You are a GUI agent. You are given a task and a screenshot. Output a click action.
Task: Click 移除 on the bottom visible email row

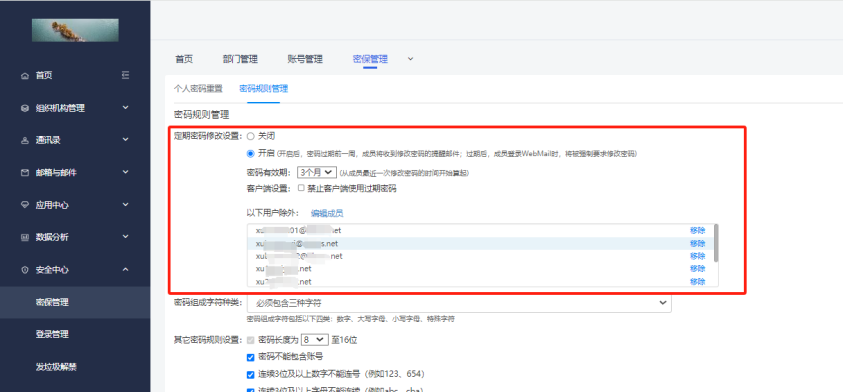(x=697, y=282)
